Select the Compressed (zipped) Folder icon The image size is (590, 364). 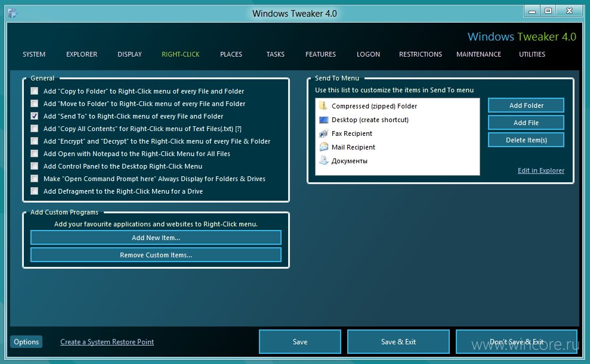(323, 106)
